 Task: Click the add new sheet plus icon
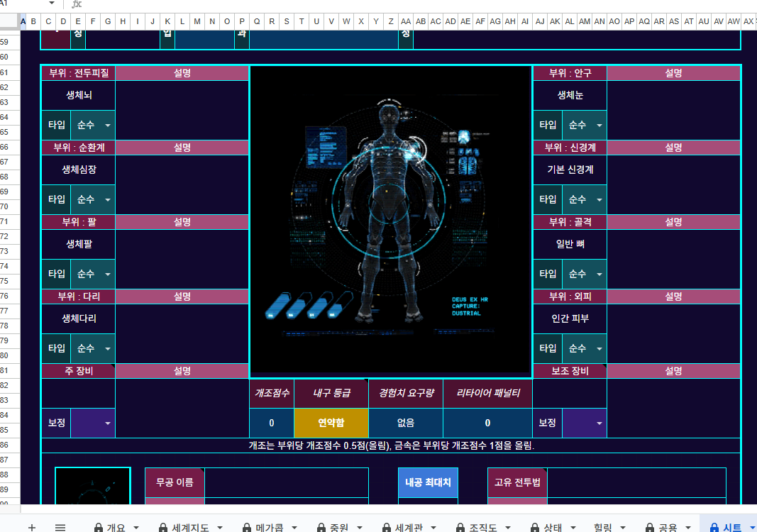coord(31,527)
